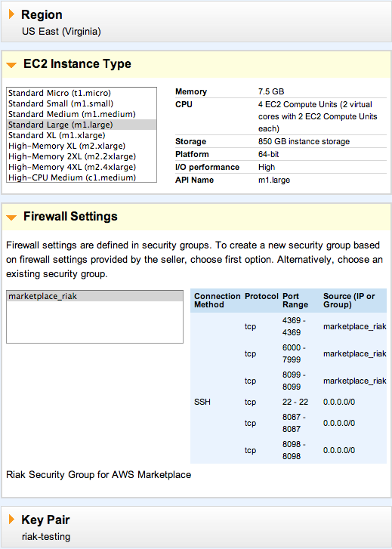Click the Protocol column header
This screenshot has width=392, height=549.
(x=261, y=296)
